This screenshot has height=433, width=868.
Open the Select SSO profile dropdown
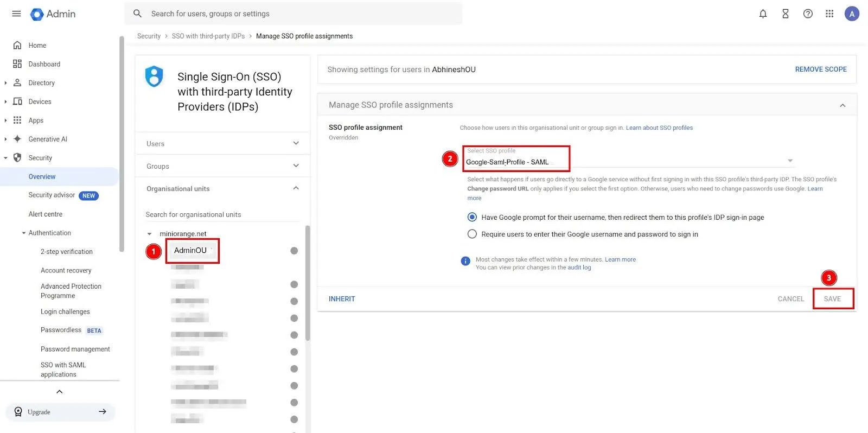[x=629, y=158]
